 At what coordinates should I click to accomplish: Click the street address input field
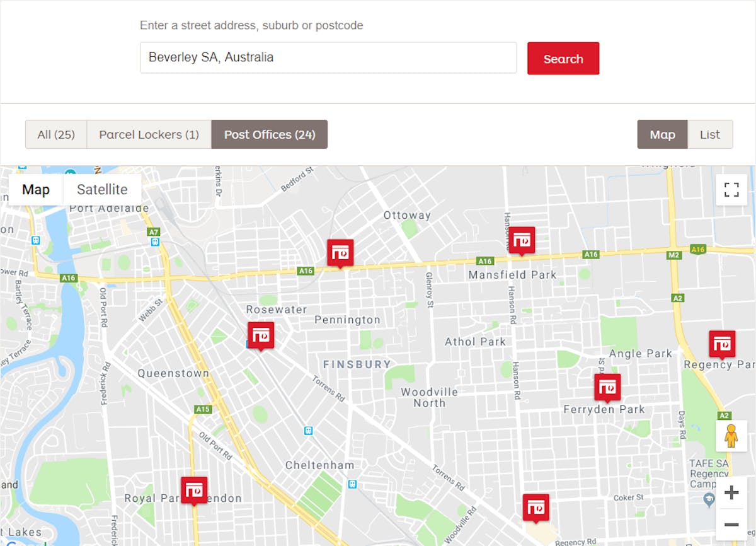pyautogui.click(x=328, y=57)
